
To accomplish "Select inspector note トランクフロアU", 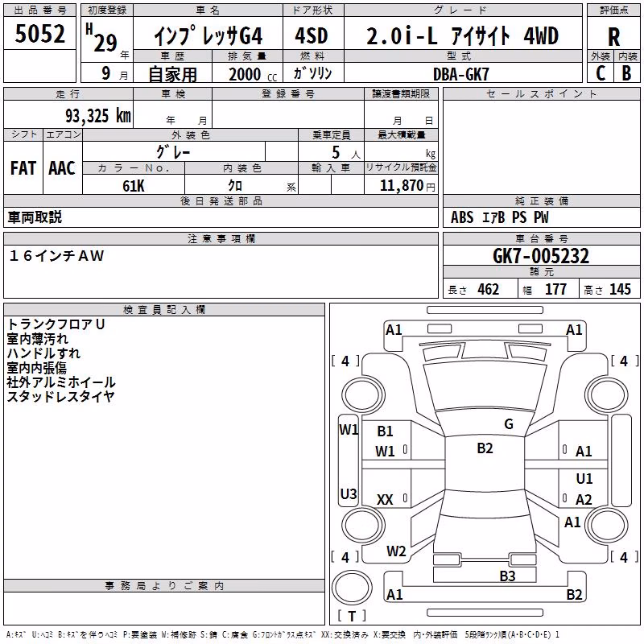I will point(56,324).
